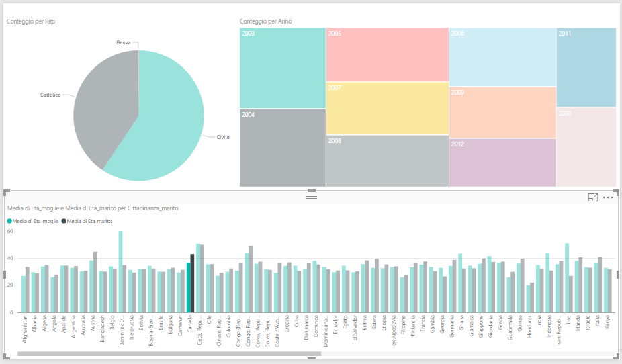Click the 'Conteggio per Rito' chart title
The width and height of the screenshot is (622, 364).
click(31, 21)
